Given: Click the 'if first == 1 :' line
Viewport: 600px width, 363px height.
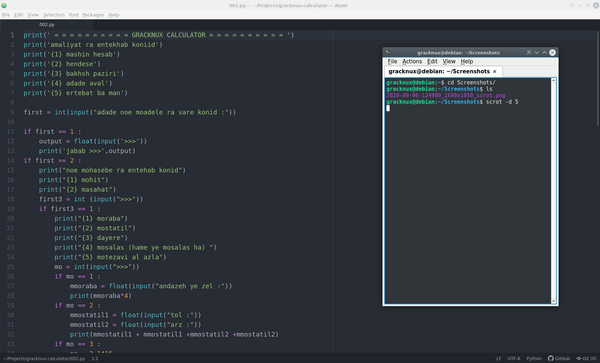Looking at the screenshot, I should point(52,132).
